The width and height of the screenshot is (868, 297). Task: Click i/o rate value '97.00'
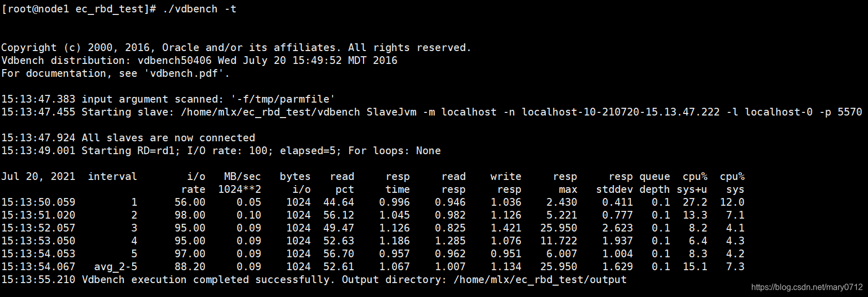[x=190, y=254]
